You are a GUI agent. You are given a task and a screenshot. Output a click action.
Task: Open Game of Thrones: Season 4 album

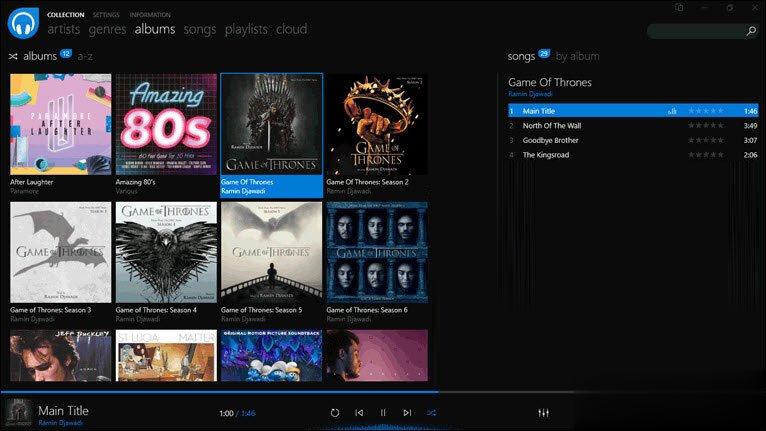click(x=166, y=252)
